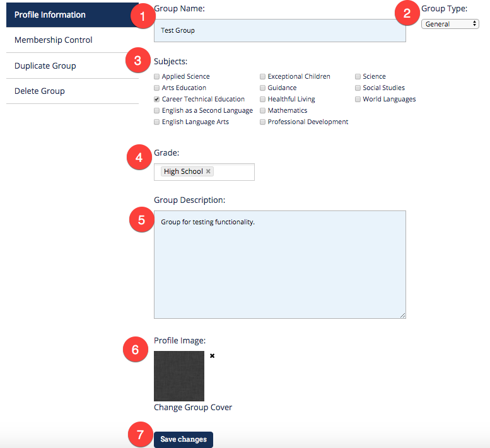
Task: Check the English Language Arts checkbox
Action: click(157, 122)
